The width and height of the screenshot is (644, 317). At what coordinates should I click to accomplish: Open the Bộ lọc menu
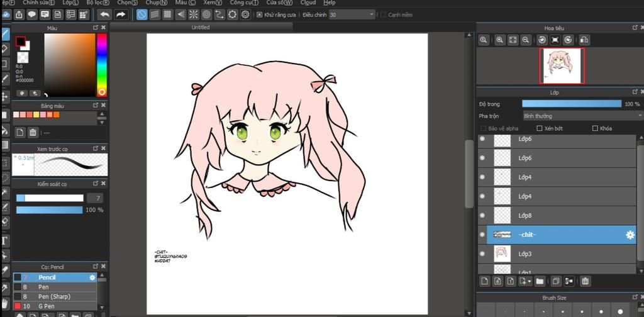pos(97,3)
